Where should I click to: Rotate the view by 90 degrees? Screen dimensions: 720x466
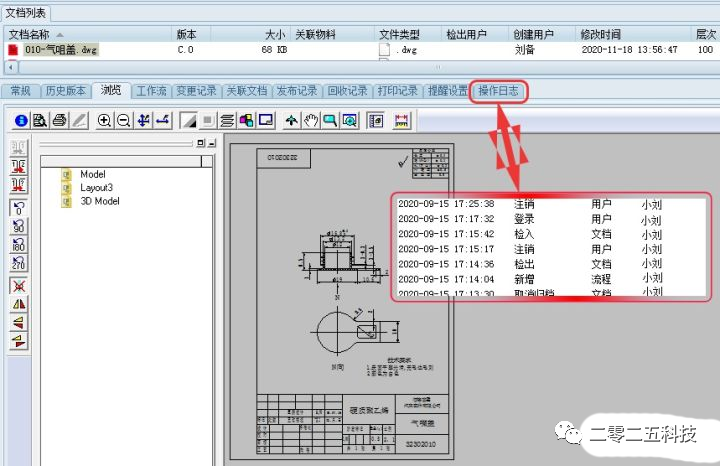click(x=18, y=226)
